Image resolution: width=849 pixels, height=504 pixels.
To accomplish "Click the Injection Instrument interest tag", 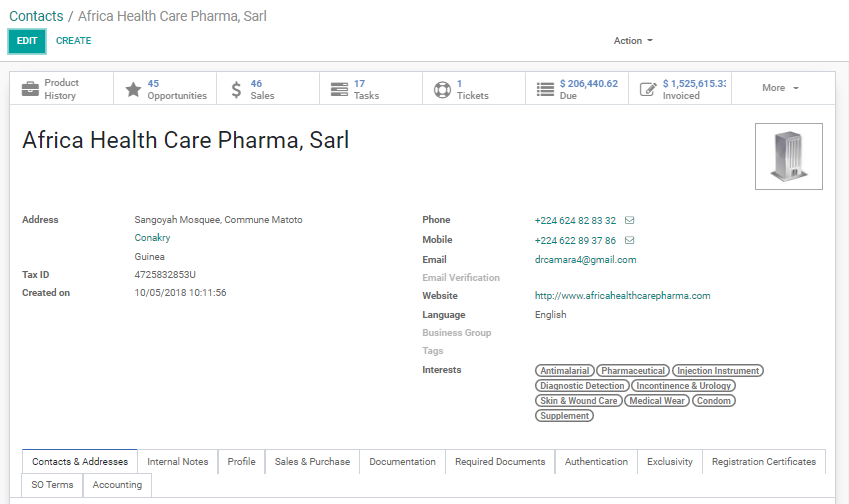I will click(x=718, y=371).
